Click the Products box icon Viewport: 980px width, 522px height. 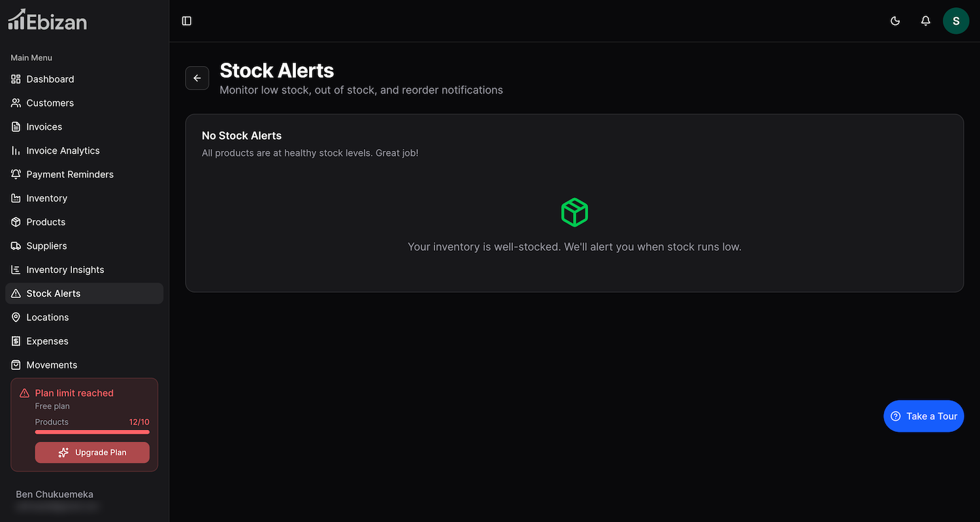click(16, 222)
